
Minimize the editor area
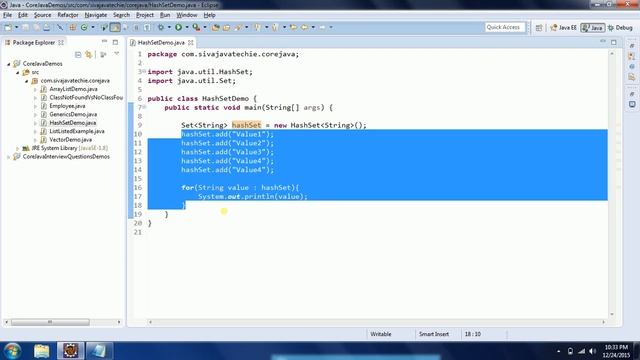coord(603,42)
